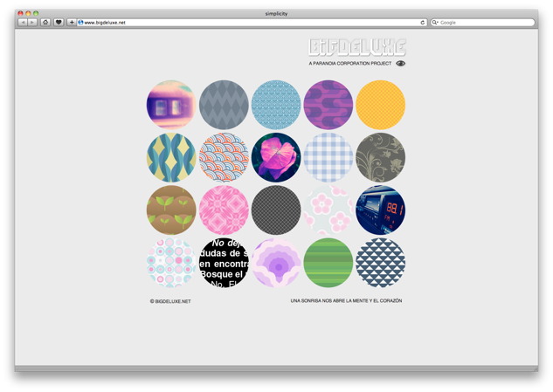Click the heart bookmark icon in the toolbar

click(59, 22)
